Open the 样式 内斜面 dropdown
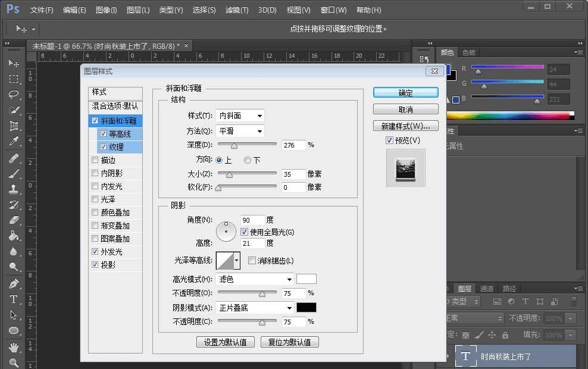This screenshot has width=588, height=369. click(x=240, y=115)
